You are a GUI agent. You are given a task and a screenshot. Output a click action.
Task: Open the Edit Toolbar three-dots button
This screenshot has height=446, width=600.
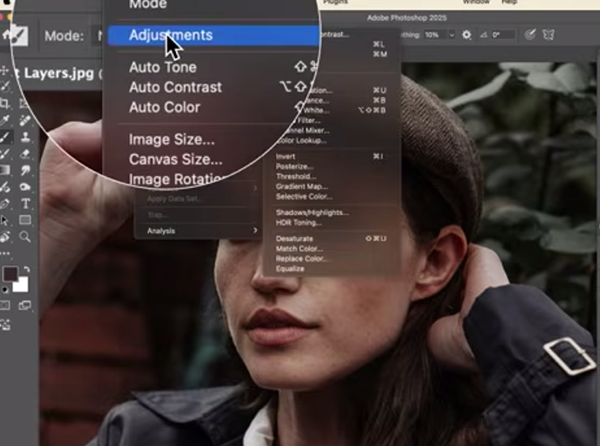tap(5, 253)
